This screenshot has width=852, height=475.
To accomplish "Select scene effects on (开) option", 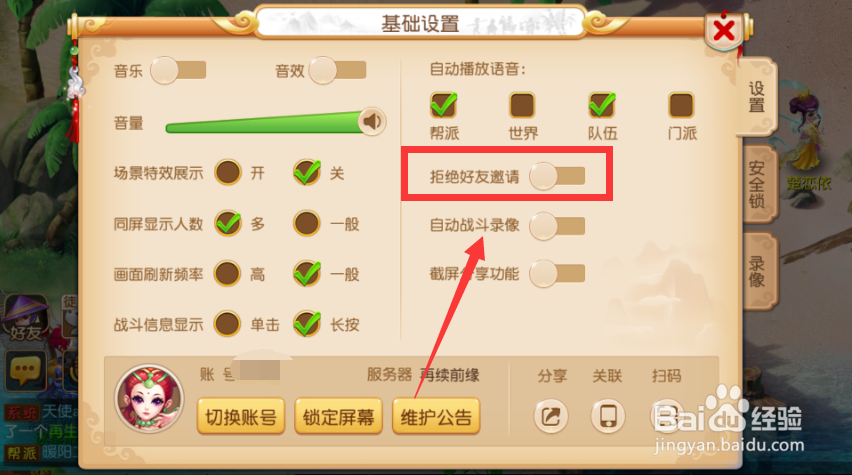I will 228,173.
